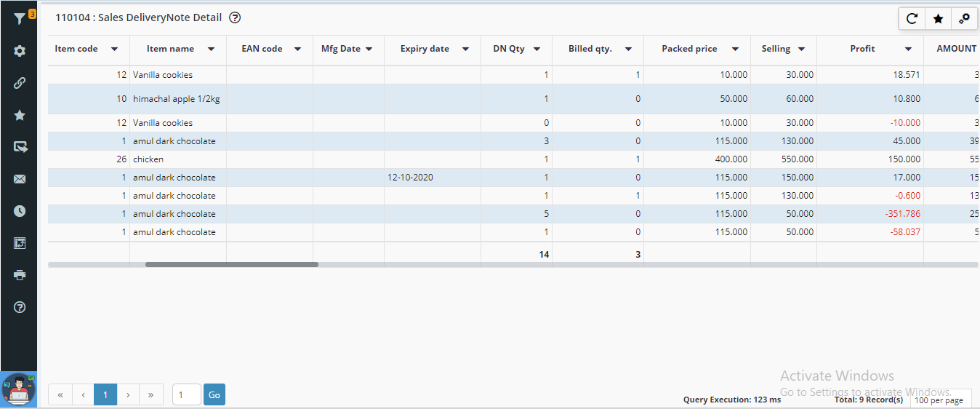
Task: Open the 100 per page selector
Action: click(940, 400)
